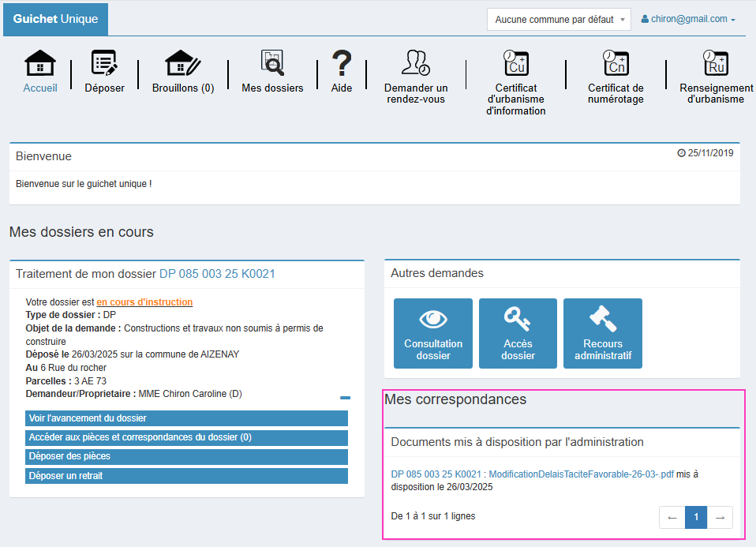The height and width of the screenshot is (547, 756).
Task: Click the Recours administratif button
Action: (x=603, y=333)
